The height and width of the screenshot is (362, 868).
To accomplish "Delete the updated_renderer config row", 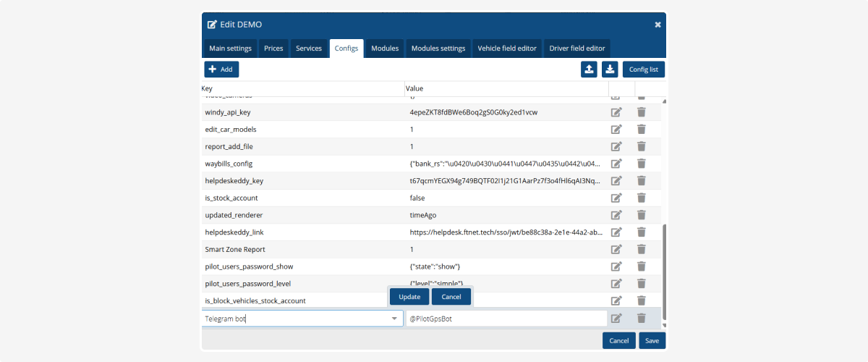I will click(x=641, y=215).
